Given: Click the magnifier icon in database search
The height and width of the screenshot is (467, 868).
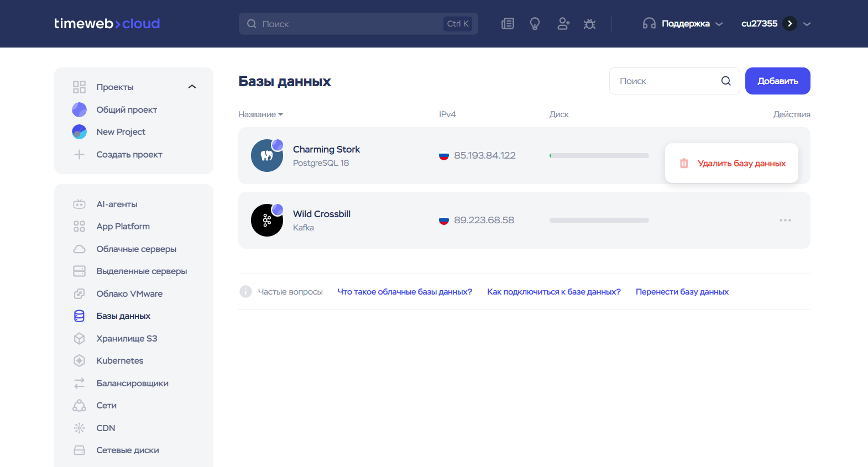Looking at the screenshot, I should [726, 81].
